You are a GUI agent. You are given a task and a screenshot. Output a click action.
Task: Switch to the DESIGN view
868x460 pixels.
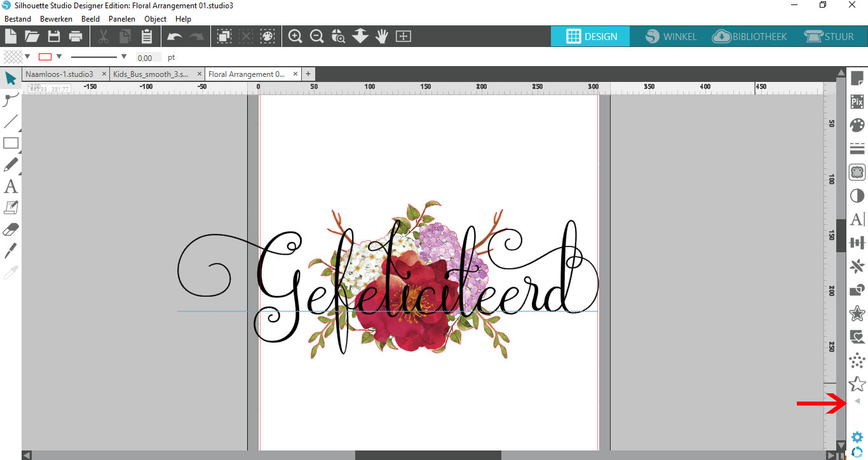click(x=591, y=36)
